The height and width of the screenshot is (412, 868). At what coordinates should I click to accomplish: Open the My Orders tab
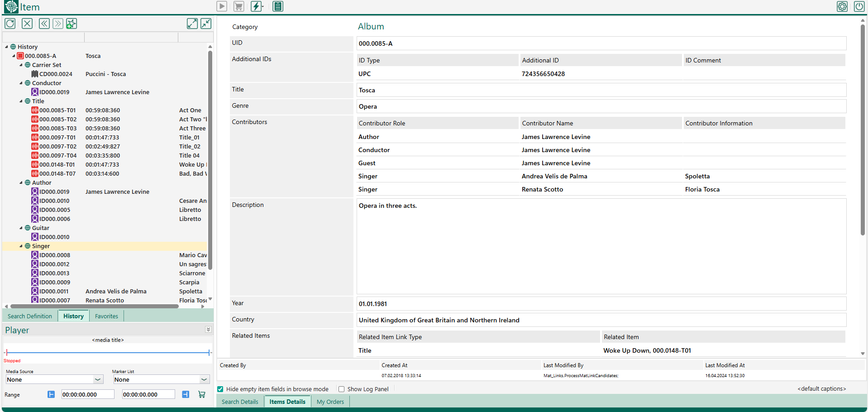coord(330,402)
